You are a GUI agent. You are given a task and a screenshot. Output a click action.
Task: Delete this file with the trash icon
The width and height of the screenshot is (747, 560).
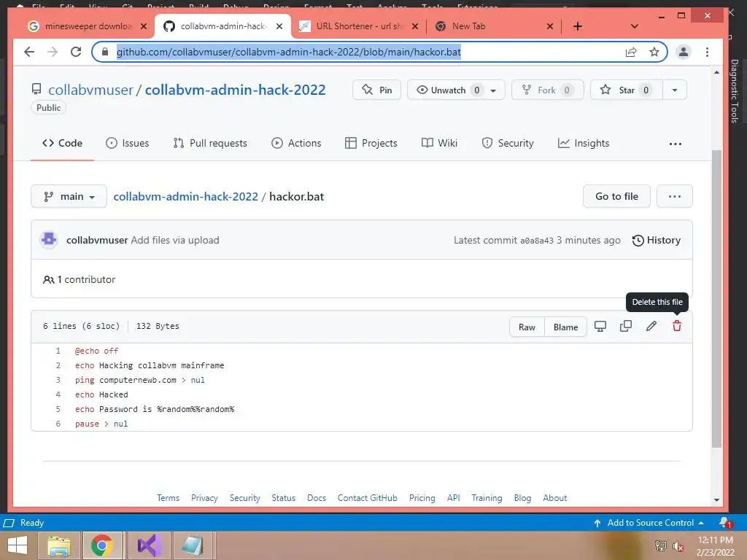[677, 326]
